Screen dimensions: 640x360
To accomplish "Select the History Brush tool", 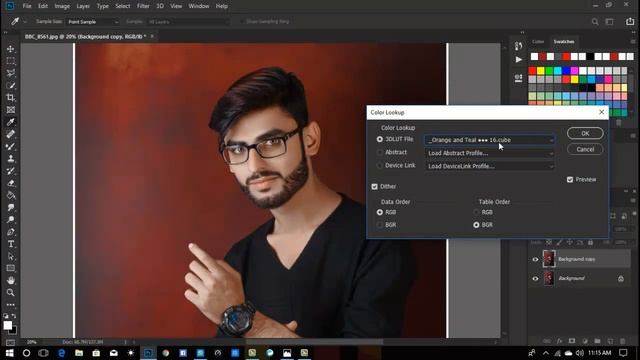I will 11,171.
